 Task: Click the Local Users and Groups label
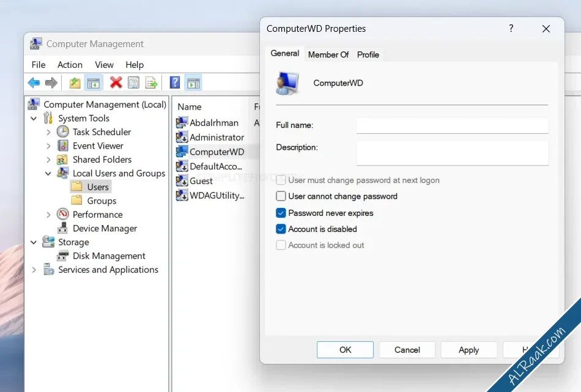coord(119,174)
